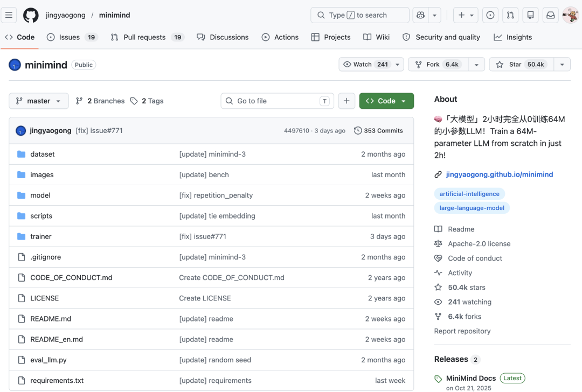The image size is (582, 392).
Task: Watch the repository with Watch button
Action: (x=366, y=65)
